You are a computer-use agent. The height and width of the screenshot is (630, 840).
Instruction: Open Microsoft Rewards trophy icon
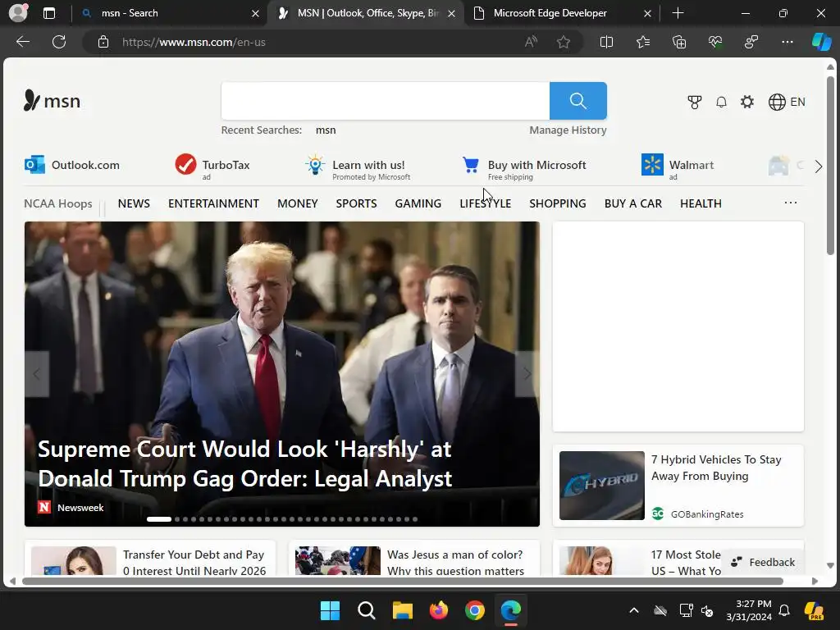(695, 102)
